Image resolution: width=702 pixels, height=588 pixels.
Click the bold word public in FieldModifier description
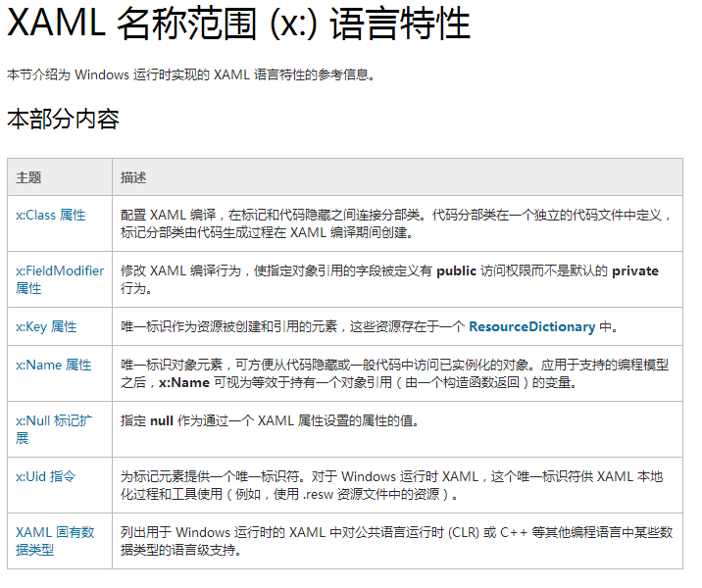(456, 271)
